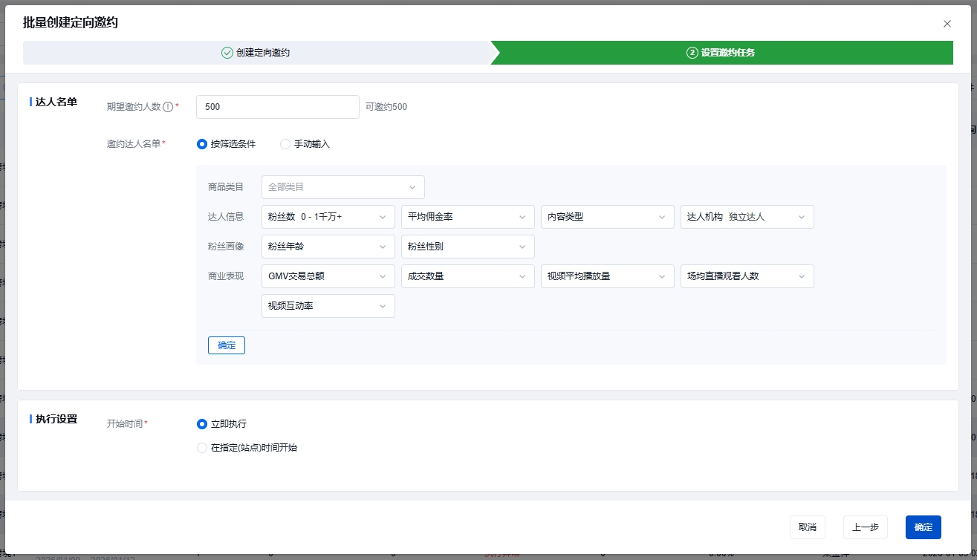Choose 立即执行 start time option
This screenshot has width=977, height=560.
(x=202, y=424)
